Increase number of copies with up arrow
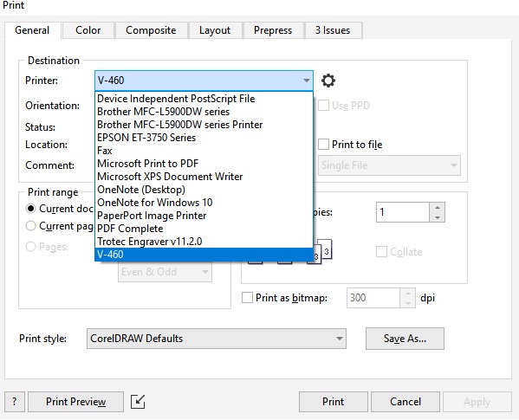519x420 pixels. point(438,207)
